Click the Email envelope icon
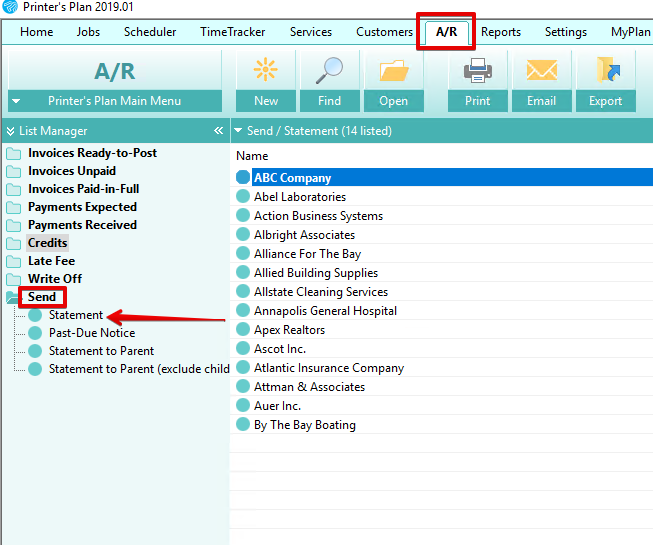The image size is (653, 545). pos(542,70)
